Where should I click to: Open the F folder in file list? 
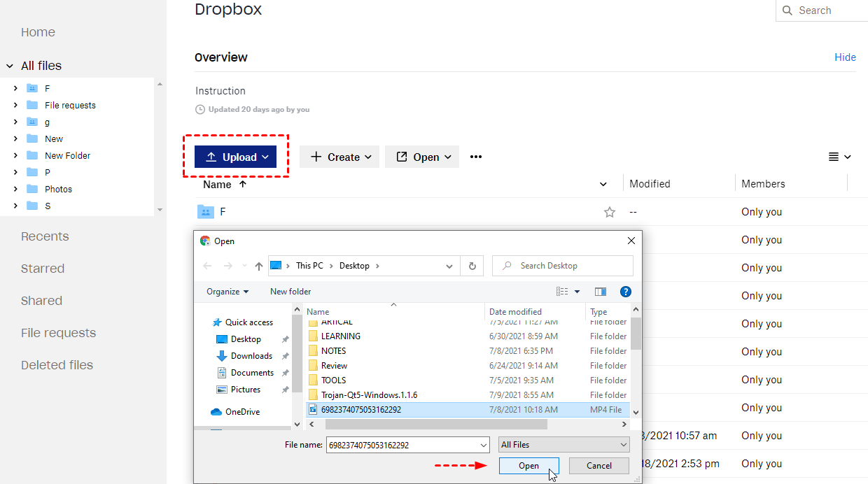coord(223,212)
